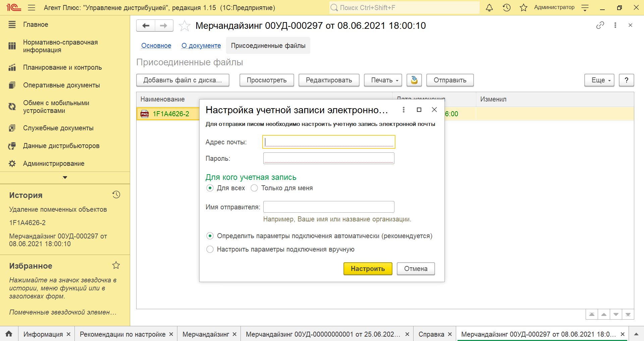Go back with the left arrow button
The image size is (644, 341).
tap(146, 25)
